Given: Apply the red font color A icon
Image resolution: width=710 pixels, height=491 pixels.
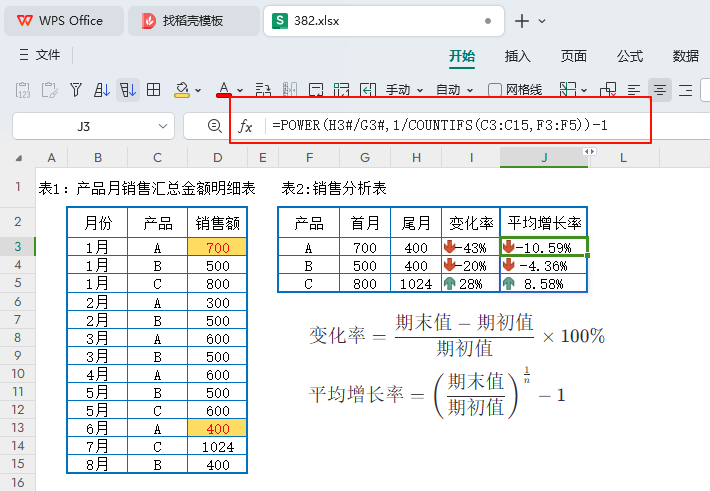Looking at the screenshot, I should click(x=224, y=90).
